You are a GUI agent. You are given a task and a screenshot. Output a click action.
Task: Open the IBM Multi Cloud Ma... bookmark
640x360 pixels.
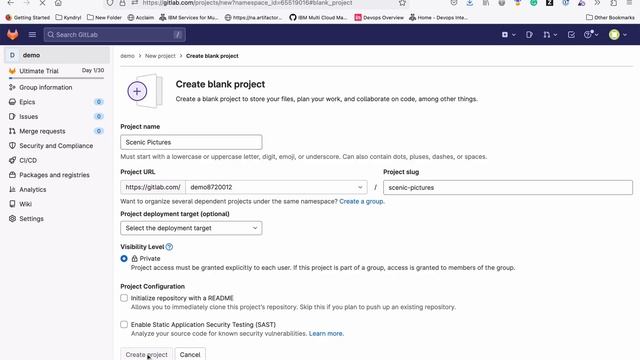click(318, 18)
